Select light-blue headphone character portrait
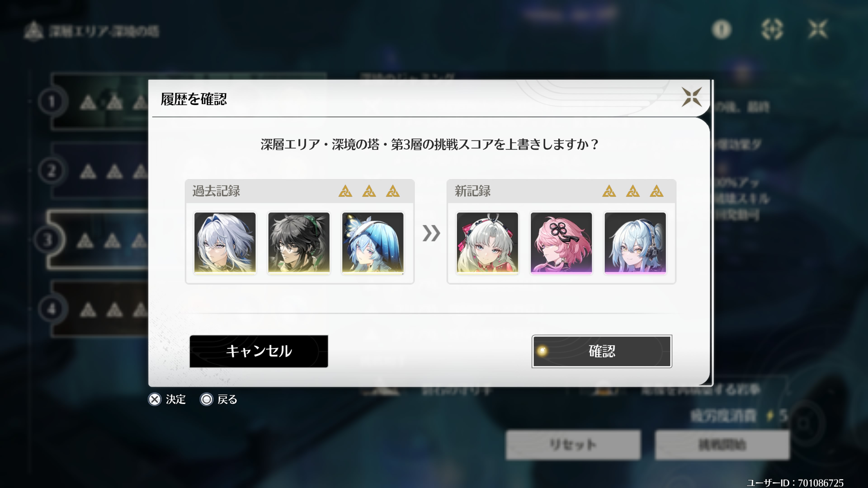This screenshot has width=868, height=488. point(635,243)
